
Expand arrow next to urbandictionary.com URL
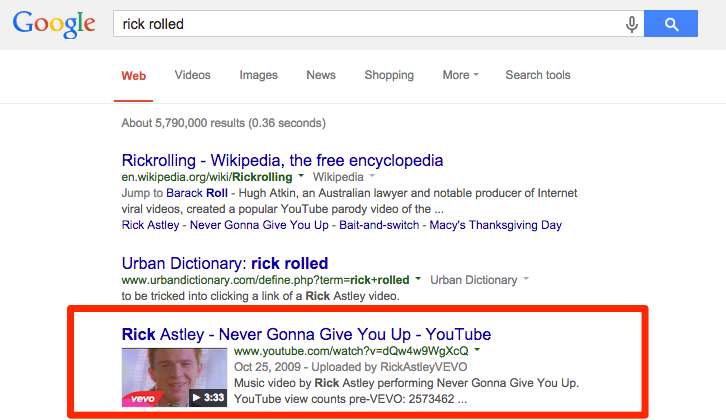pyautogui.click(x=418, y=279)
